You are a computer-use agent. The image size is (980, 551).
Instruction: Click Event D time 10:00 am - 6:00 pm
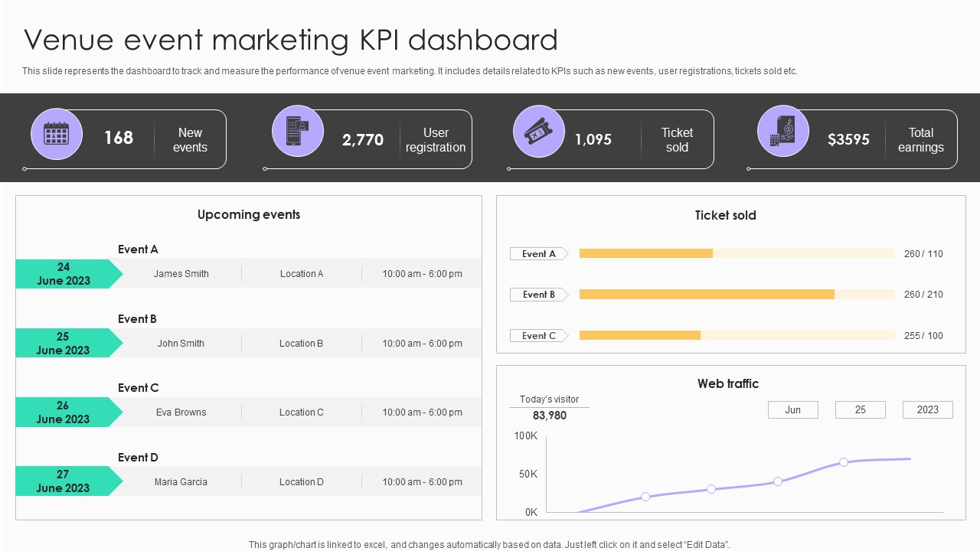pos(422,482)
